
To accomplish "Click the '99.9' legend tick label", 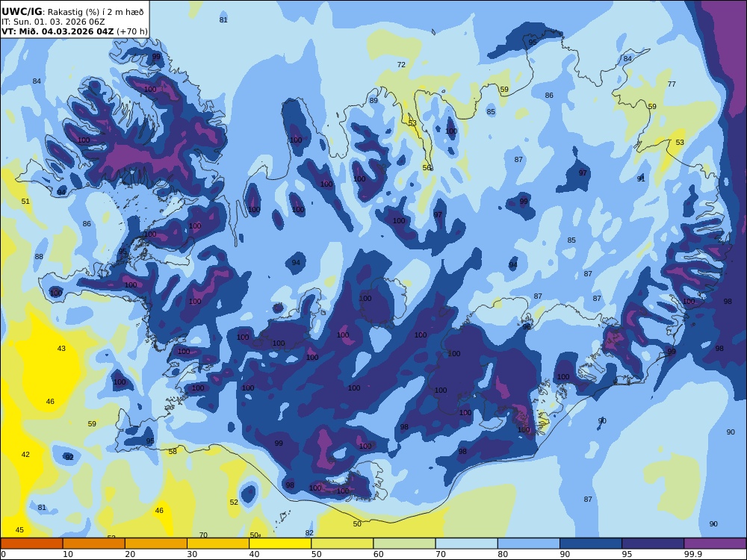I will (x=692, y=554).
